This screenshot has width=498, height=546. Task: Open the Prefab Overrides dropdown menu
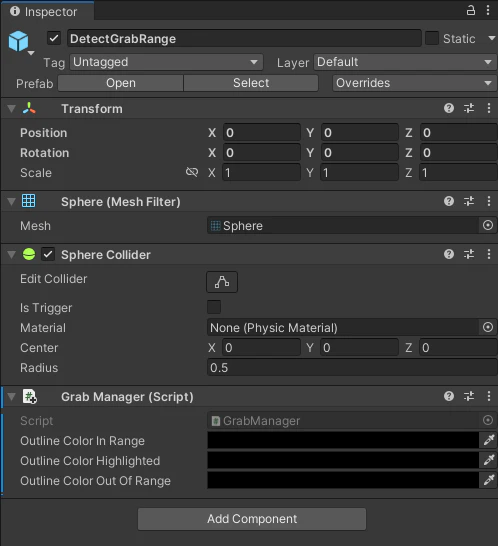pos(414,83)
